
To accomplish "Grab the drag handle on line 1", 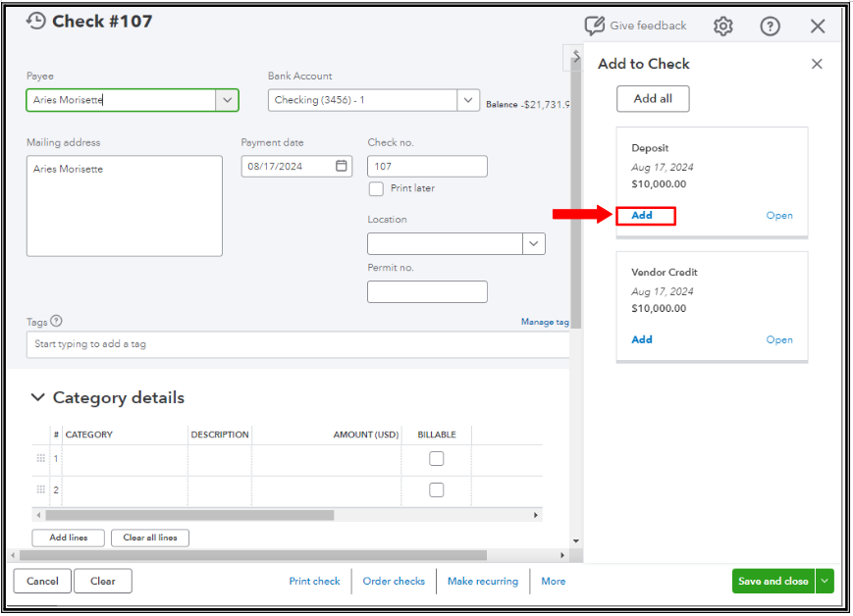I will (x=40, y=458).
